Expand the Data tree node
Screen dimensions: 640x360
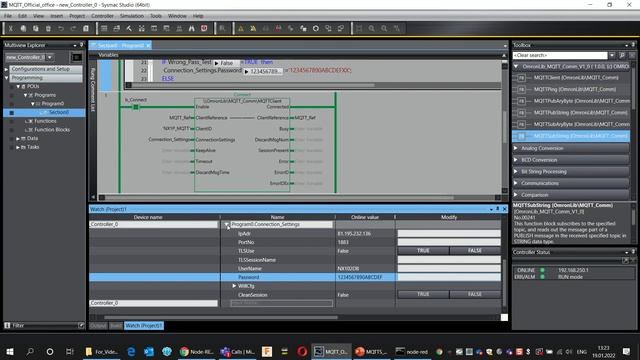click(x=18, y=139)
